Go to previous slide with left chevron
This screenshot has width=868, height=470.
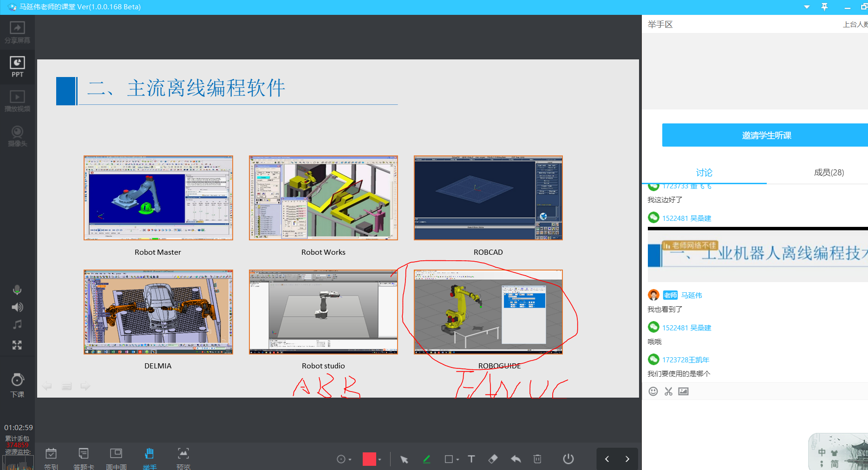[607, 459]
